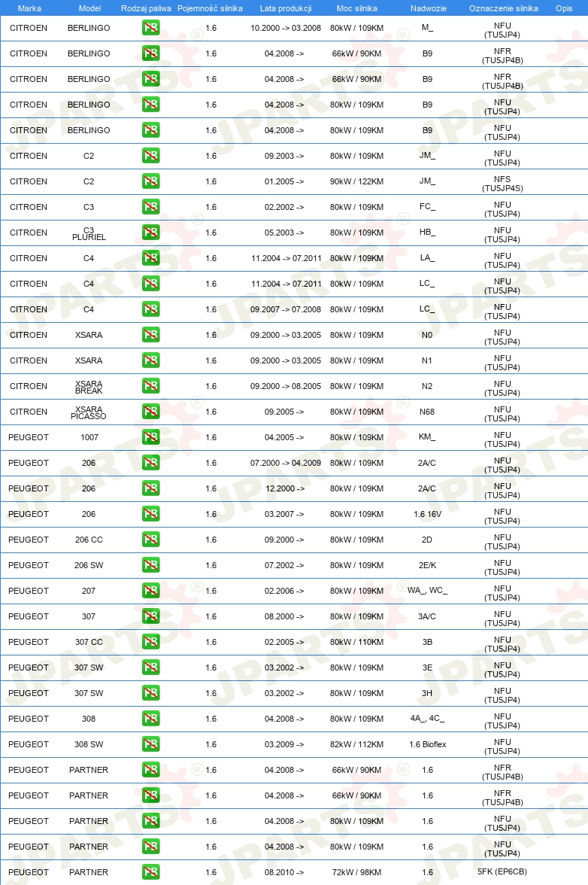This screenshot has height=885, width=588.
Task: Select the petrol icon in the 307 SW 3E row
Action: coord(150,667)
